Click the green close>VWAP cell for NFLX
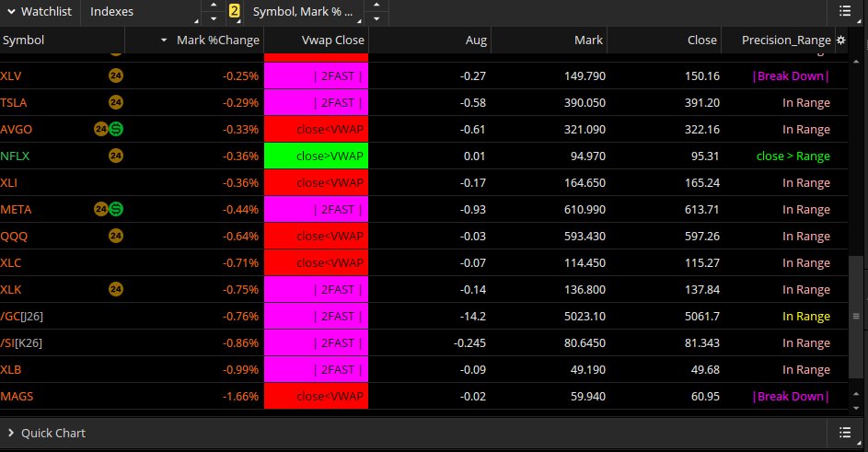The image size is (868, 452). pyautogui.click(x=316, y=156)
